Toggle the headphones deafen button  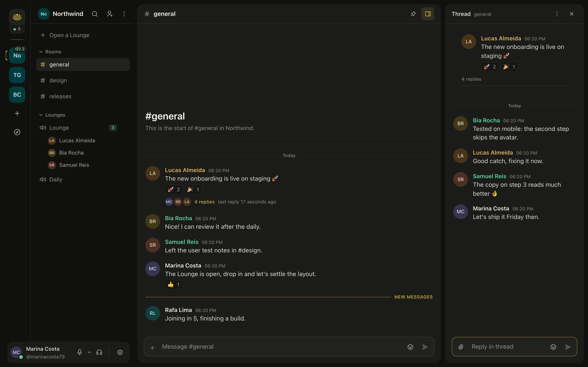pos(99,352)
